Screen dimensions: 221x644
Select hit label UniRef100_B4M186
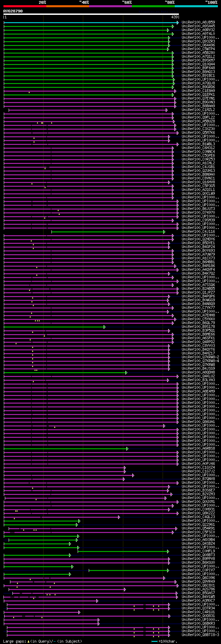pos(198,266)
